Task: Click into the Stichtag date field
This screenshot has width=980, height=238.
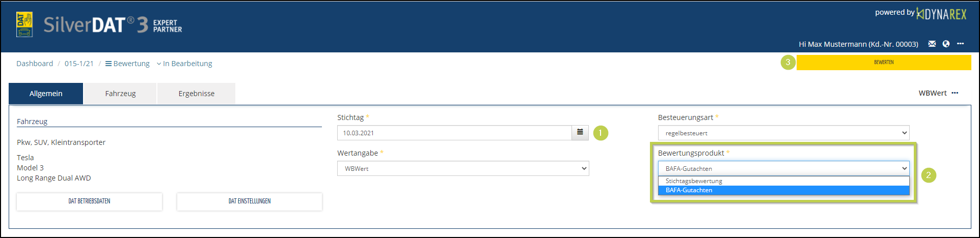Action: click(x=454, y=133)
